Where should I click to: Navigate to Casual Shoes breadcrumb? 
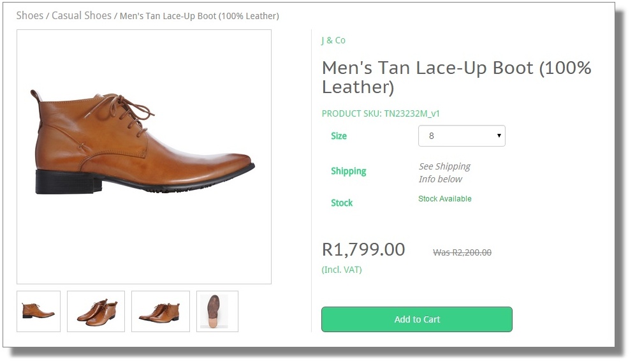[x=81, y=15]
